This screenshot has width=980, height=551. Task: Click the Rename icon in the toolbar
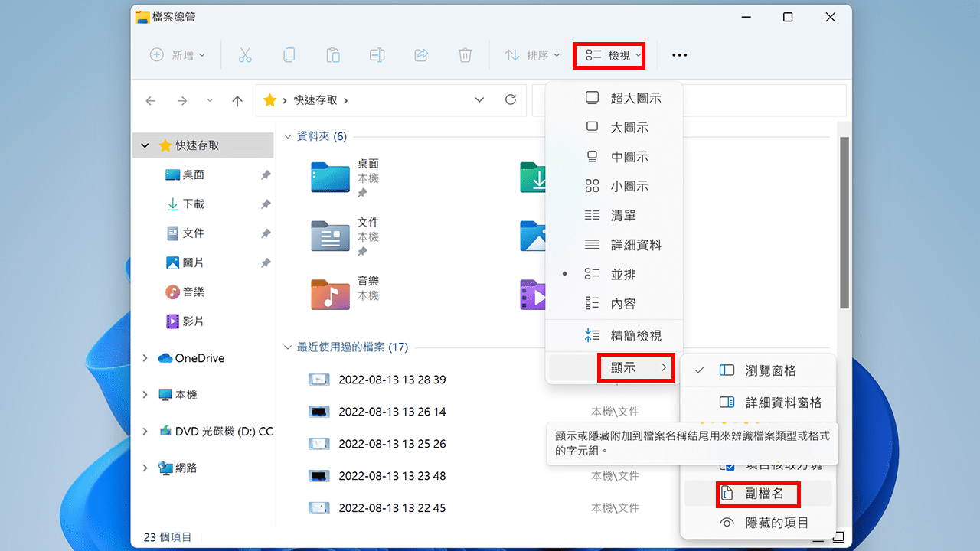point(376,54)
